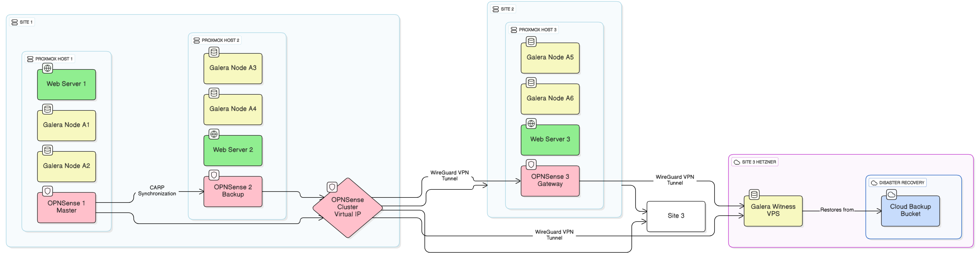Screen dimensions: 980x262
Task: Click the globe icon above Web Server 1
Action: 48,68
